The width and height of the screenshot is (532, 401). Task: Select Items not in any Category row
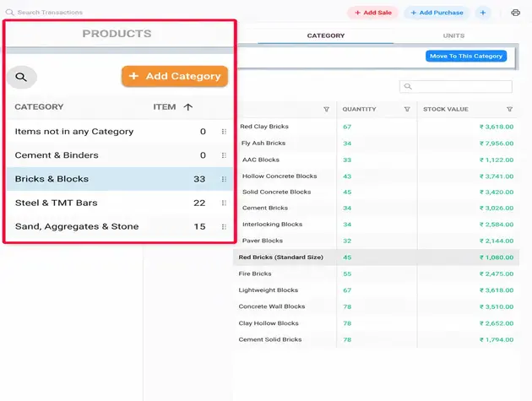coord(119,132)
